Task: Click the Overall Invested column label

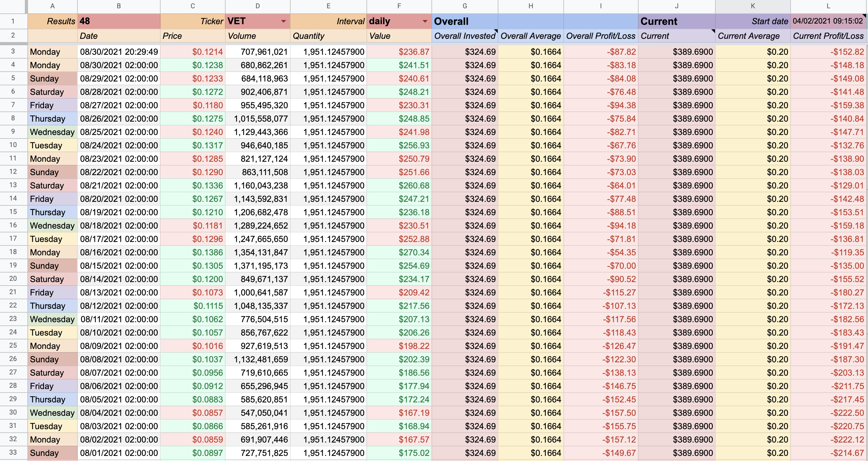Action: point(464,36)
